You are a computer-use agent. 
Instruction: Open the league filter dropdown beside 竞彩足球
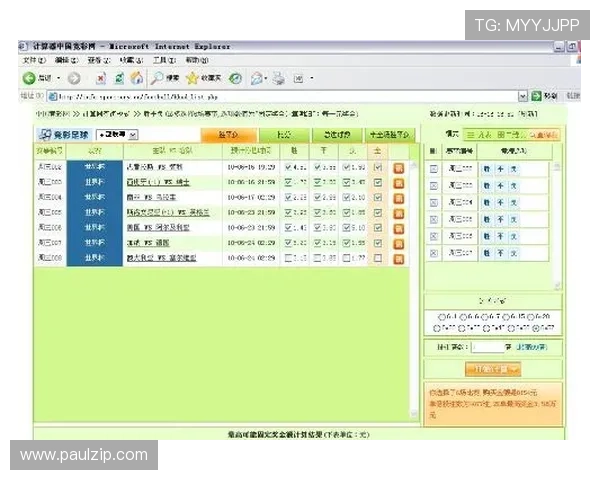pyautogui.click(x=117, y=135)
